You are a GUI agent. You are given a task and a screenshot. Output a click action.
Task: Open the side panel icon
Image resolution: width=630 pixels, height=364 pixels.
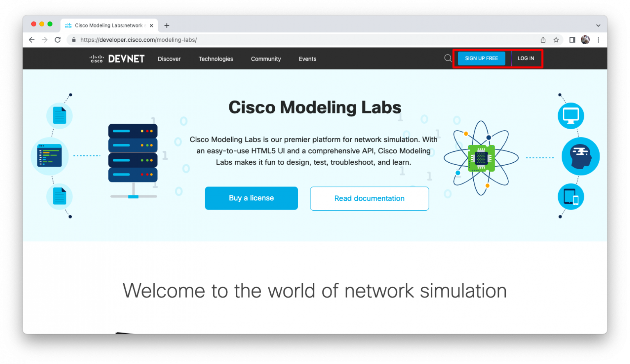click(x=571, y=40)
